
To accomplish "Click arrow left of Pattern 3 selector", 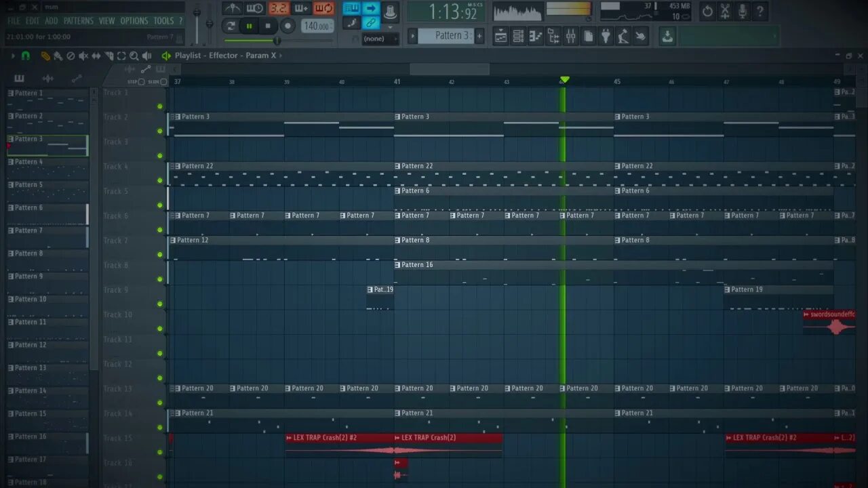I will tap(412, 35).
